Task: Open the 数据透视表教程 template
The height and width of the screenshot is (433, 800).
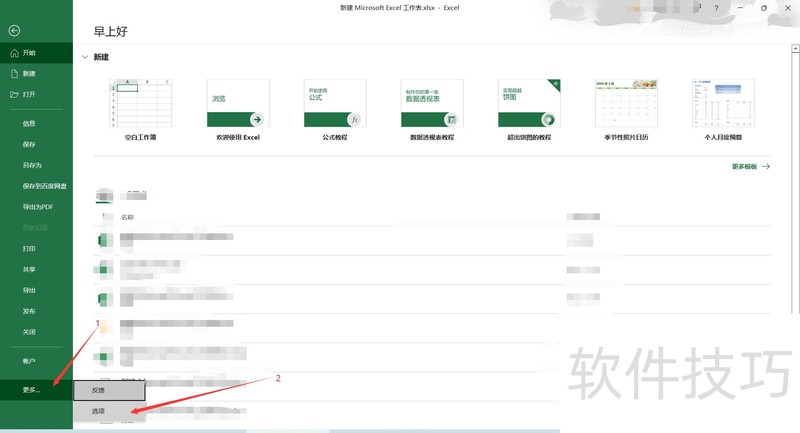Action: [x=432, y=110]
